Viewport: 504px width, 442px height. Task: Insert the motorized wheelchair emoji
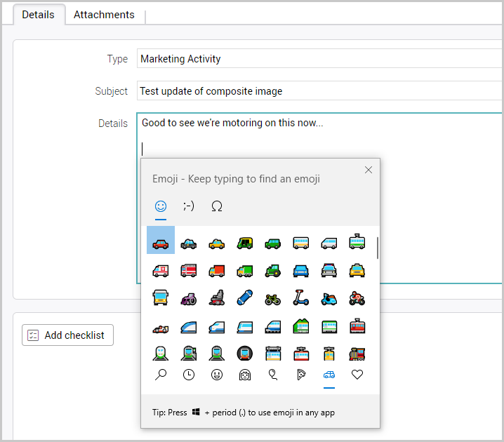(217, 297)
